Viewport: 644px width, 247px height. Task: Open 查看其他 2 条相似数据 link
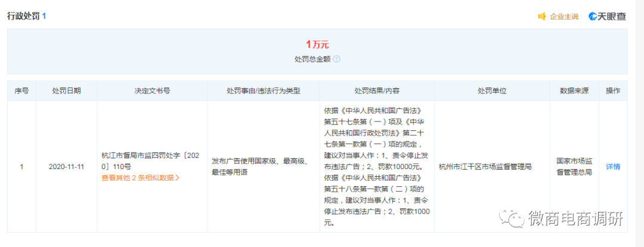coord(140,177)
